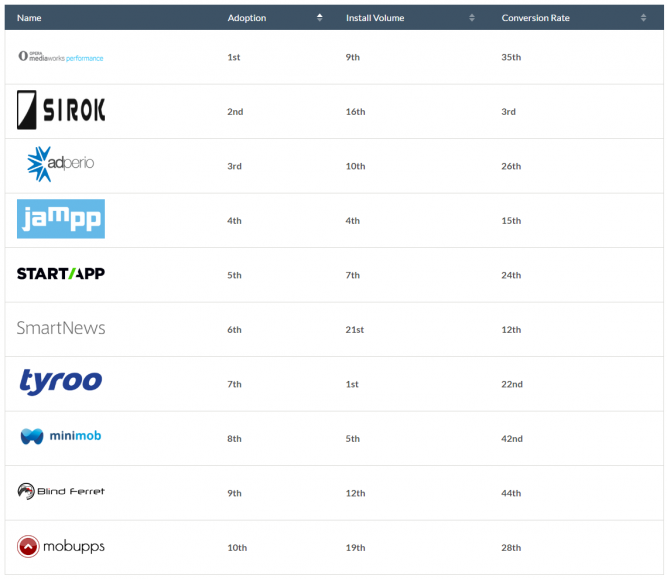
Task: Sort table by Adoption arrow
Action: click(x=320, y=17)
